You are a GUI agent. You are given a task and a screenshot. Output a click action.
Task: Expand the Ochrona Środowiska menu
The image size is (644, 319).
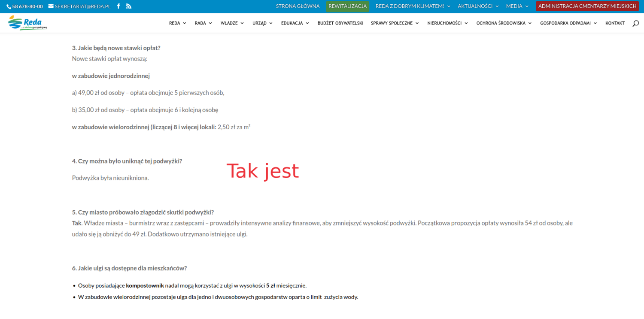click(x=504, y=23)
